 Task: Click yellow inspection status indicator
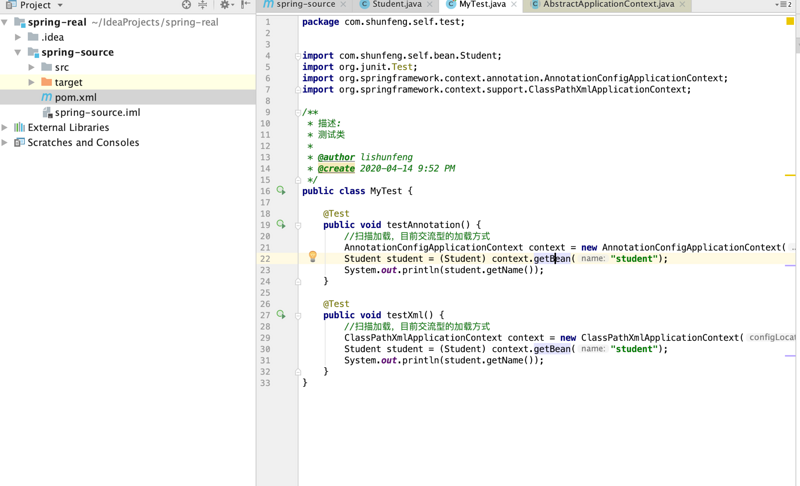point(790,21)
